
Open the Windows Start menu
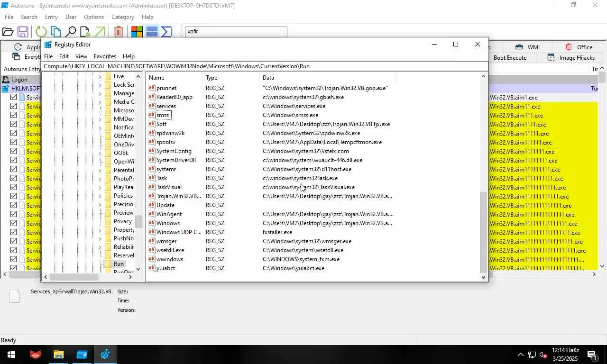pos(11,354)
